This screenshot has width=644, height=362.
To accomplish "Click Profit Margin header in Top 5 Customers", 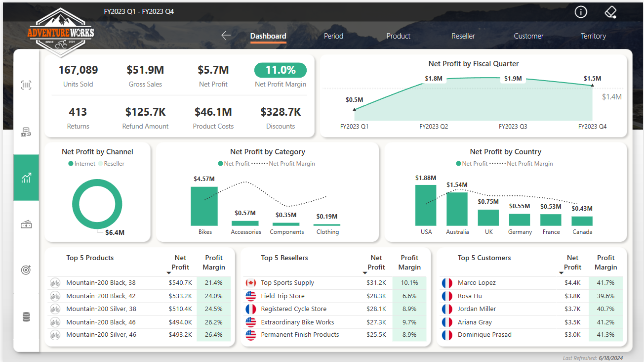I will click(606, 263).
